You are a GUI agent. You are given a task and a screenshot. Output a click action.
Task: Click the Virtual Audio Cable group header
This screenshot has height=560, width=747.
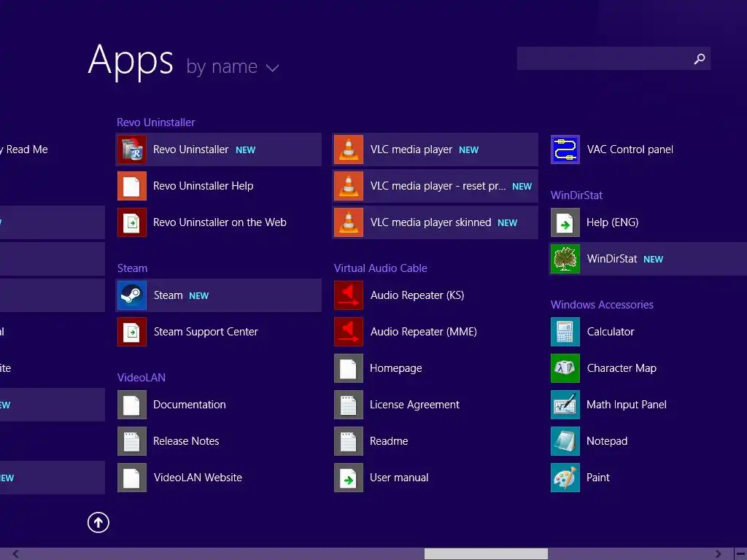coord(381,268)
